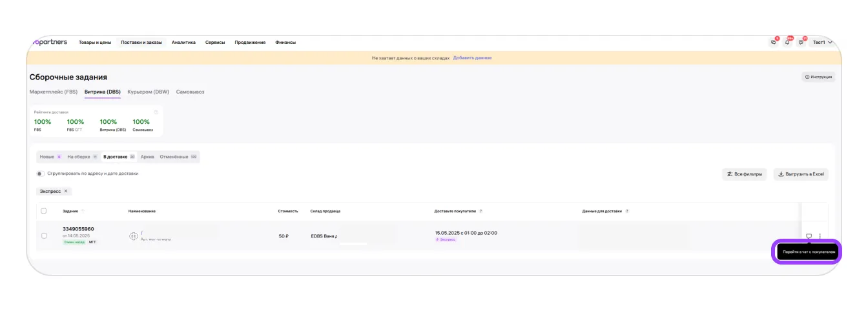Click the feedback icon beside the bell

point(801,43)
